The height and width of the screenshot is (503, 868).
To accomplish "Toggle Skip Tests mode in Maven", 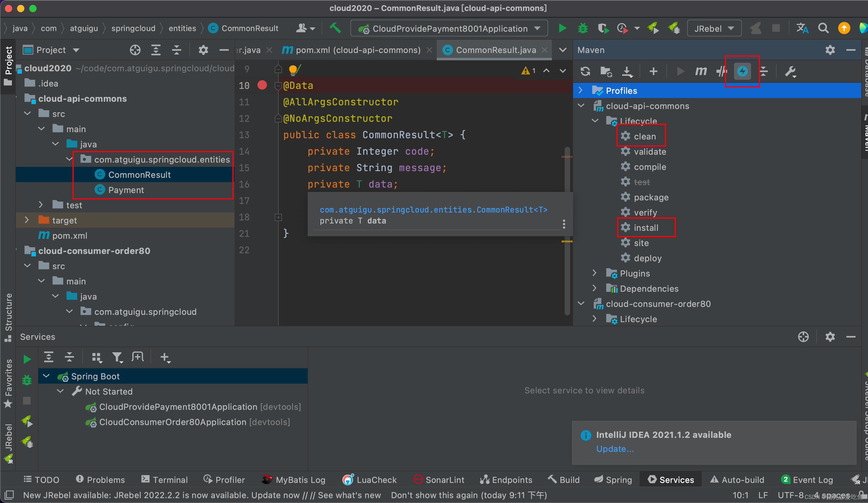I will (x=742, y=71).
